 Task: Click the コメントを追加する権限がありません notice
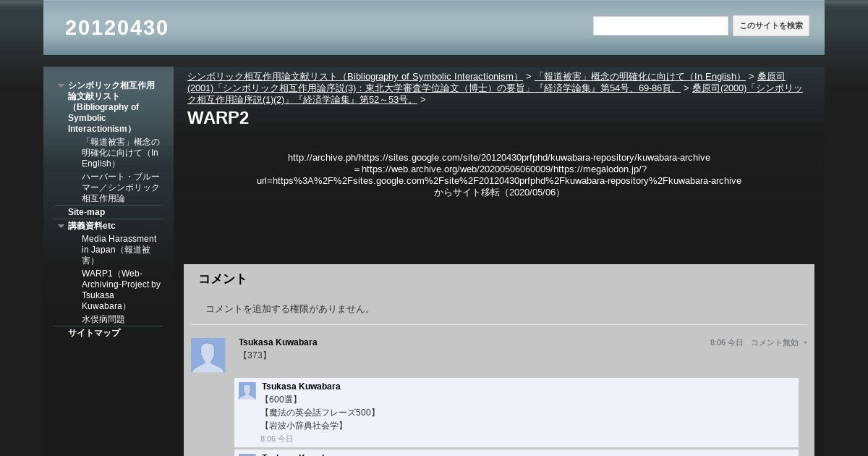coord(289,309)
